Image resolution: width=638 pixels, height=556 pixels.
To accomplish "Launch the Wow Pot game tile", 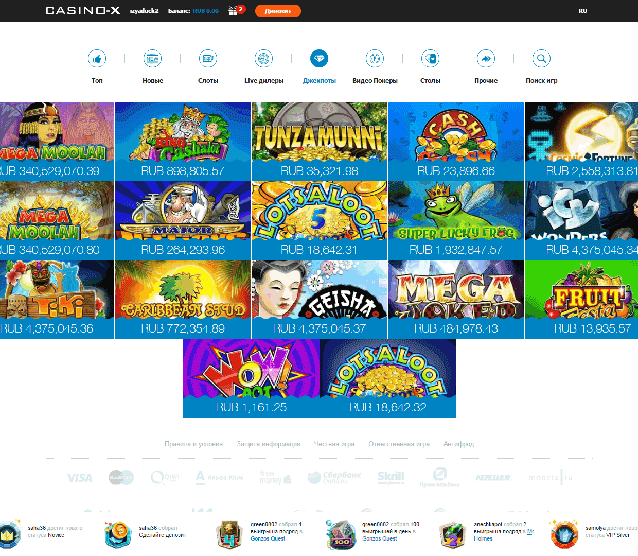I will click(x=251, y=369).
